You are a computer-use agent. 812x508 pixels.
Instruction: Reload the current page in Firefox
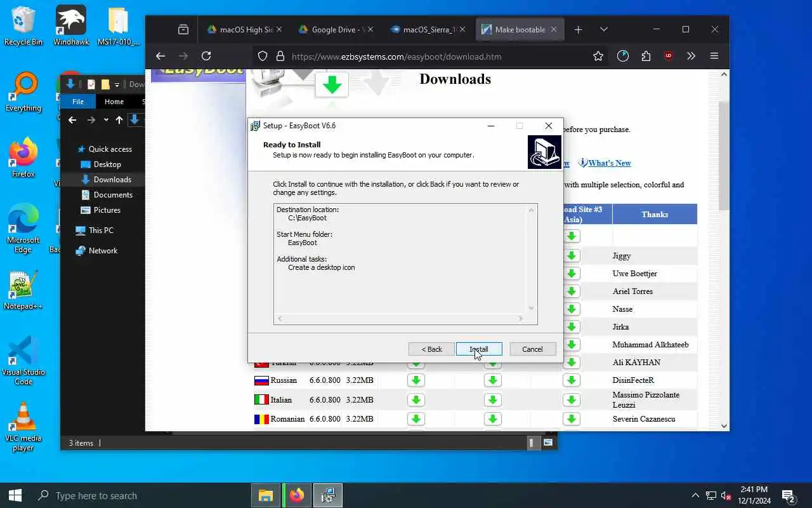click(206, 56)
